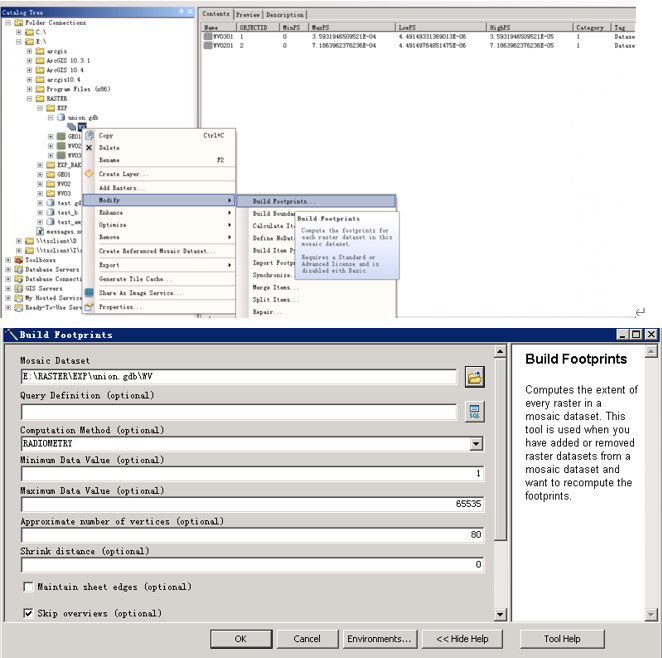Collapse the RASTER folder node
This screenshot has width=662, height=658.
click(x=29, y=98)
